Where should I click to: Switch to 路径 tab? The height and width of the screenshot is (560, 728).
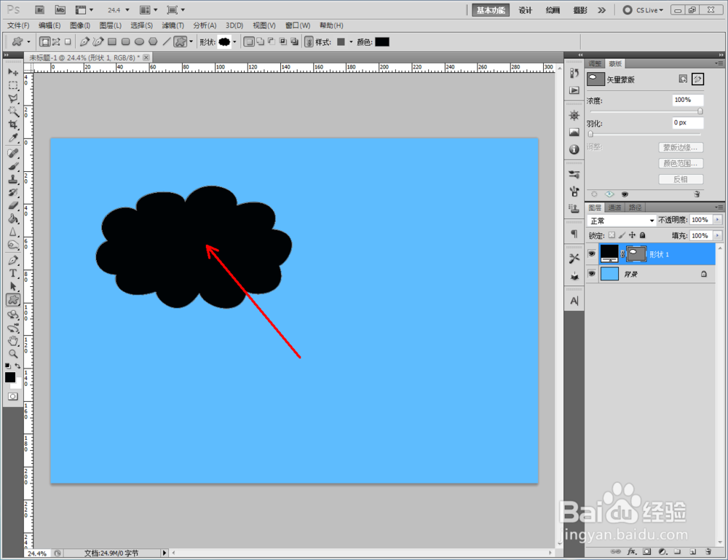coord(635,208)
